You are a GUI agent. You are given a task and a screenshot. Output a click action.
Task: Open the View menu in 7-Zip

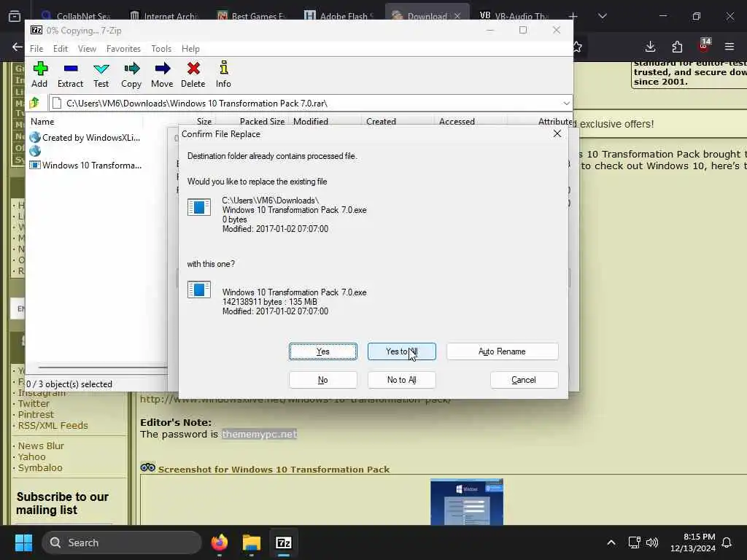(88, 49)
